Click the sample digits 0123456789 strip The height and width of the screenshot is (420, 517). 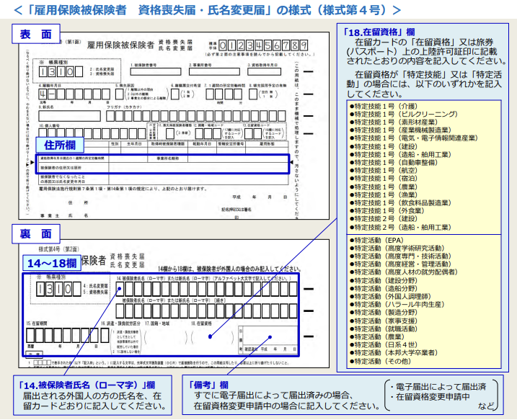coord(263,45)
